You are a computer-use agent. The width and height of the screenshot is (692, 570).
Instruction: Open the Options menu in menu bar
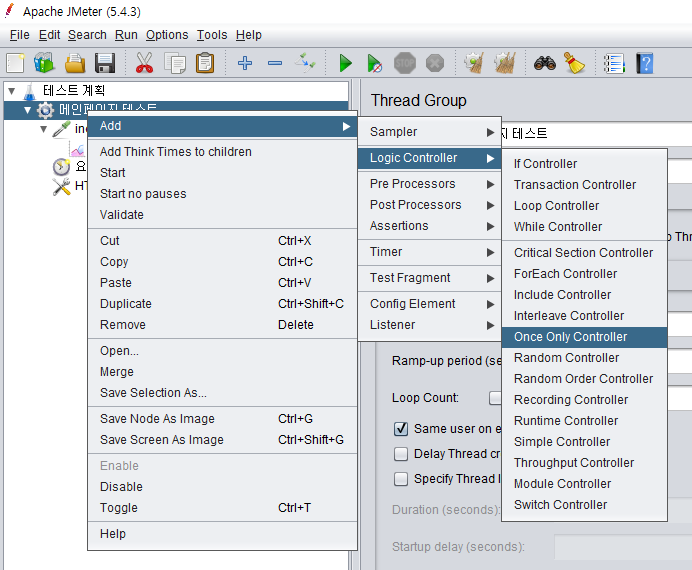coord(167,35)
